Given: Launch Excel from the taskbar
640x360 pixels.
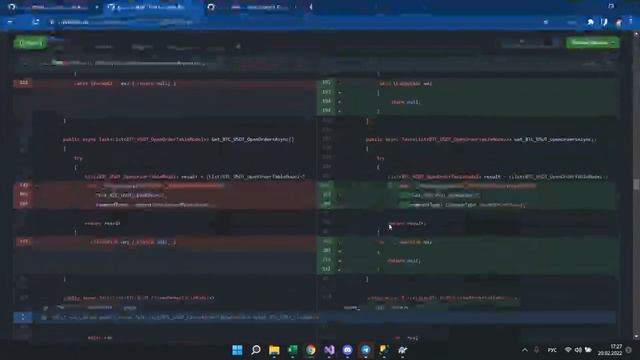Looking at the screenshot, I should 293,350.
